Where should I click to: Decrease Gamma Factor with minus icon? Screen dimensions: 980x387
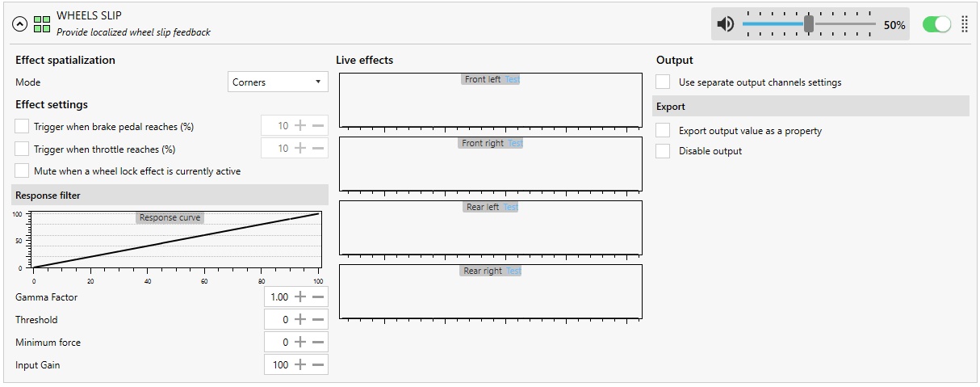coord(318,297)
